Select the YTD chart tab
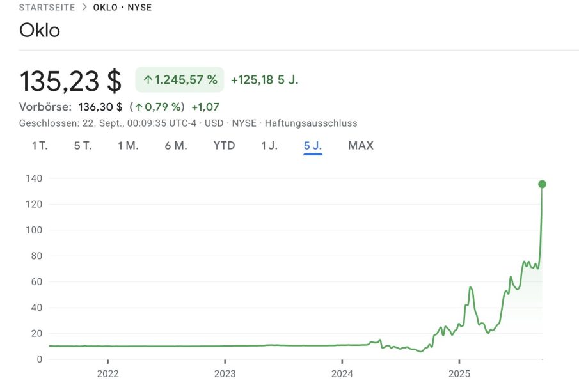Viewport: 579px width, 392px height. (224, 146)
